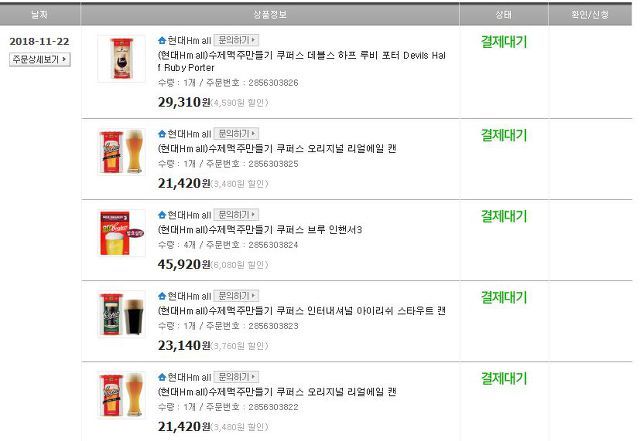Open Coopers Brew Enhancer 3 product thumbnail
The height and width of the screenshot is (441, 640).
[x=122, y=233]
